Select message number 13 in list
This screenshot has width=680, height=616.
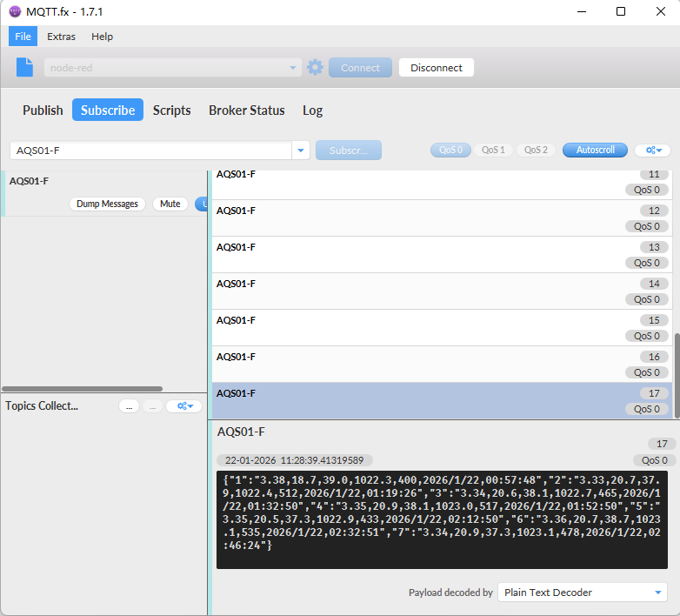point(442,255)
